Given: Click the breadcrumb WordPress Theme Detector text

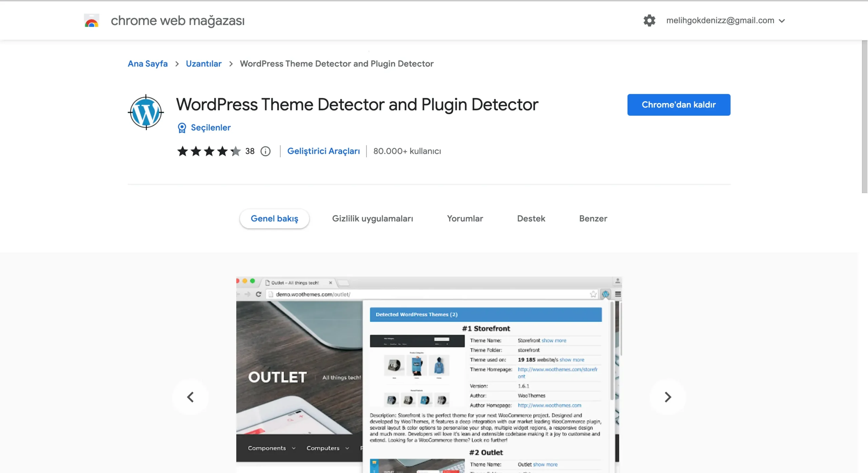Looking at the screenshot, I should click(337, 64).
